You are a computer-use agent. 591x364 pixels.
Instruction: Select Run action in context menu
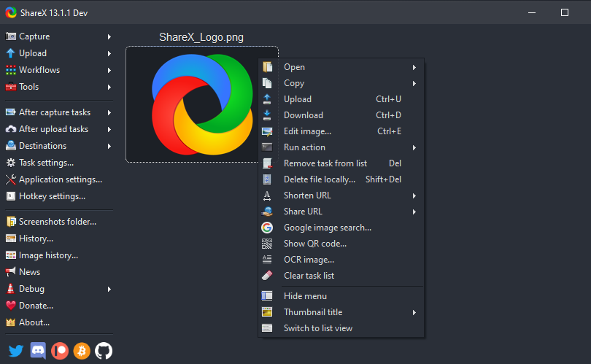coord(341,147)
